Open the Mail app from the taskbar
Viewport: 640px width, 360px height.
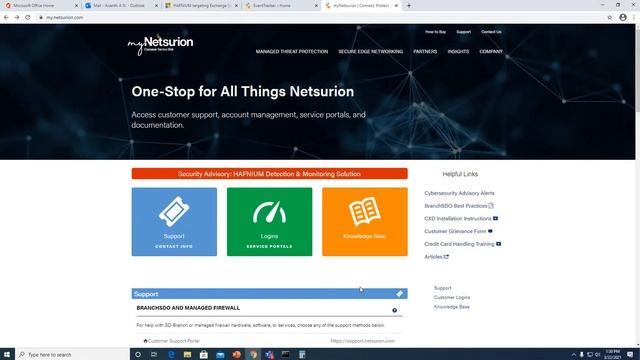coord(220,354)
